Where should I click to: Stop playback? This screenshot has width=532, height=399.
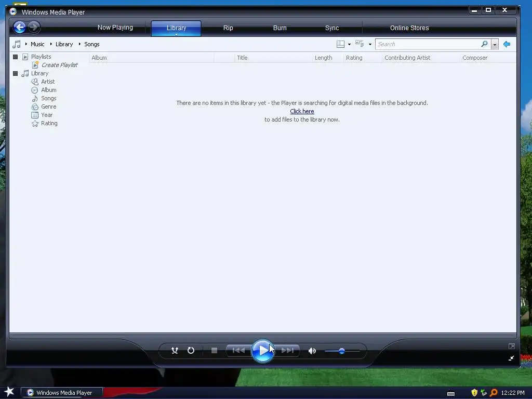pyautogui.click(x=214, y=351)
